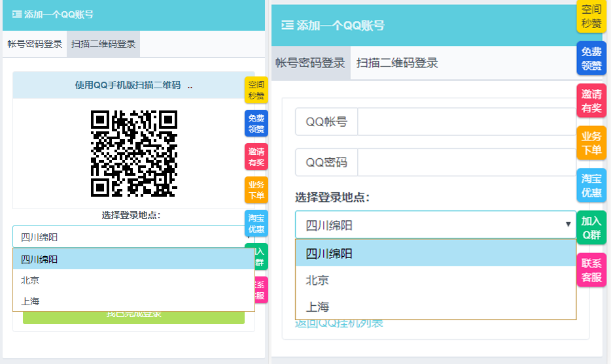Click the QQ帐号 input field

(x=467, y=122)
